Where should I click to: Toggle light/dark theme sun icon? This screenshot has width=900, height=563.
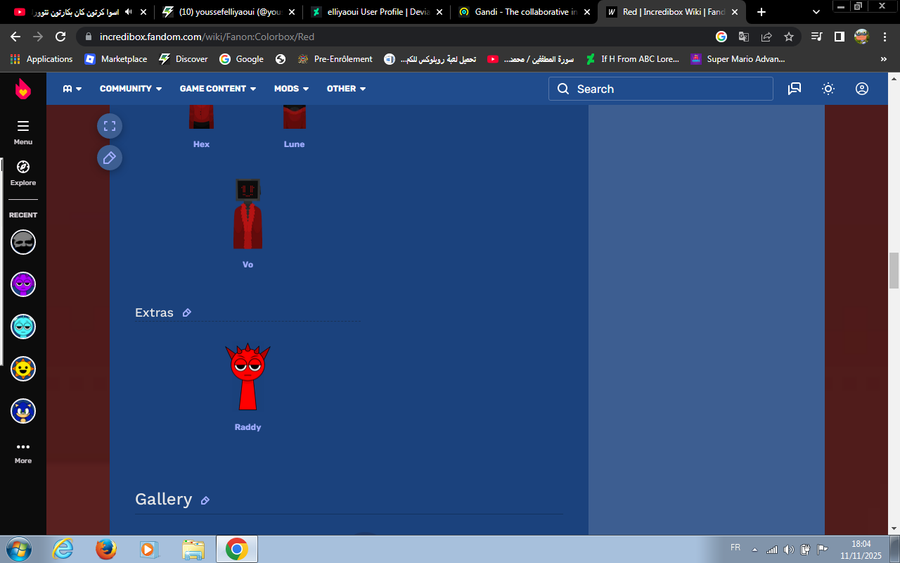point(828,88)
